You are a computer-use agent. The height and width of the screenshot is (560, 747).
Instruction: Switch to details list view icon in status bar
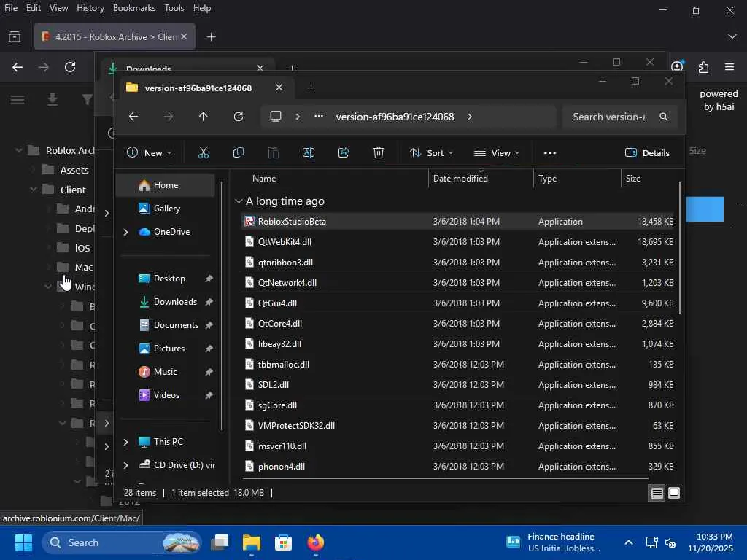657,494
